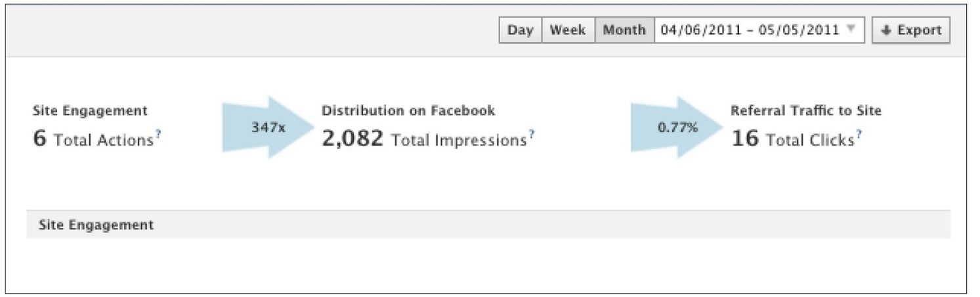Switch the view to Week
980x297 pixels.
pos(568,30)
